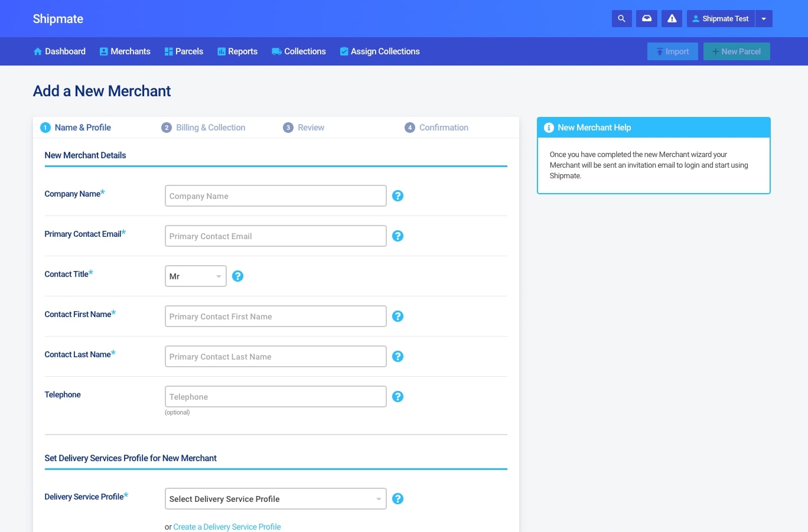Click help icon beside Company Name field
The width and height of the screenshot is (808, 532).
pos(398,196)
